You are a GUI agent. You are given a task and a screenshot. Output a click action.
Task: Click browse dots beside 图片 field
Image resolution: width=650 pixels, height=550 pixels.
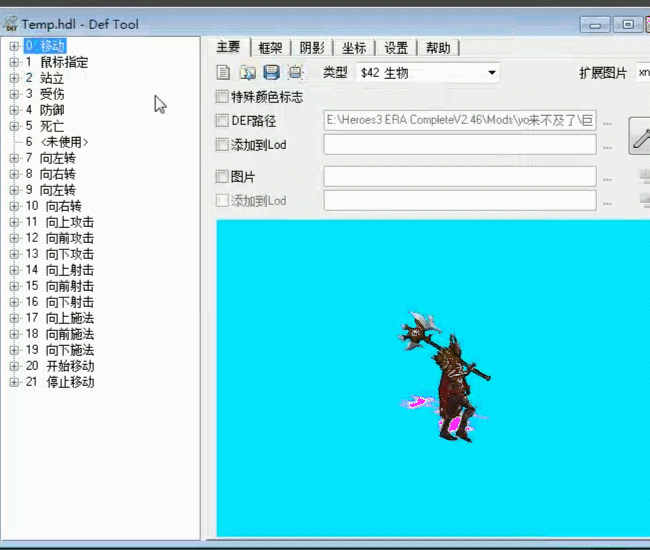(x=607, y=179)
